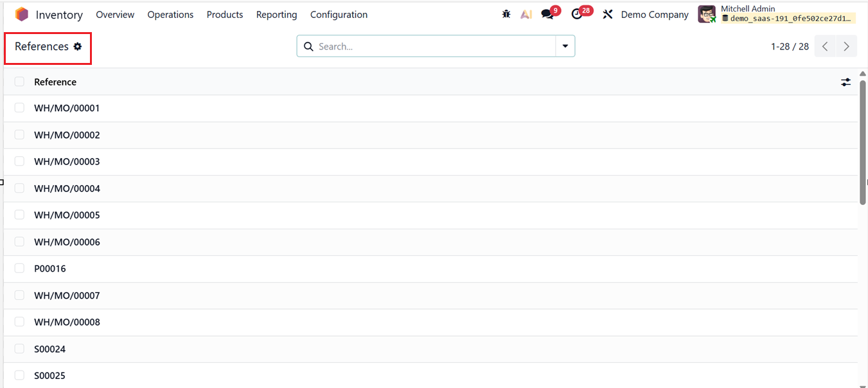Viewport: 868px width, 388px height.
Task: Click the search magnifier icon
Action: click(x=308, y=46)
